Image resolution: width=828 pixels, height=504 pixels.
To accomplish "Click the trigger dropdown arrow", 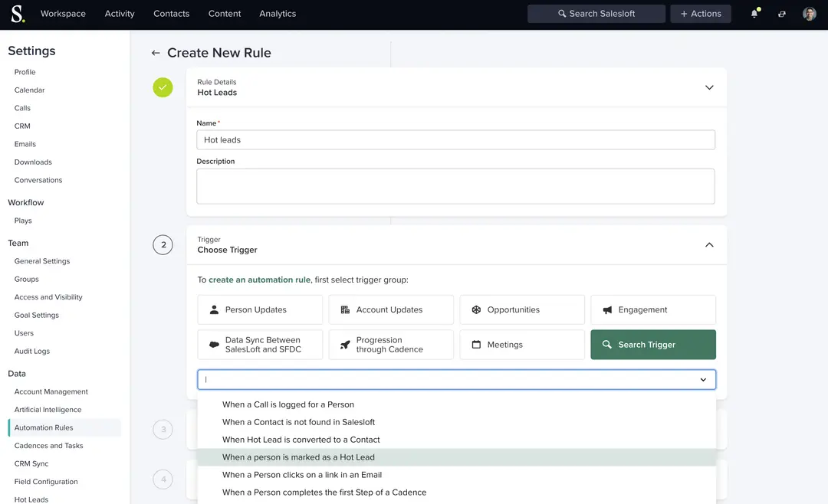I will tap(703, 380).
